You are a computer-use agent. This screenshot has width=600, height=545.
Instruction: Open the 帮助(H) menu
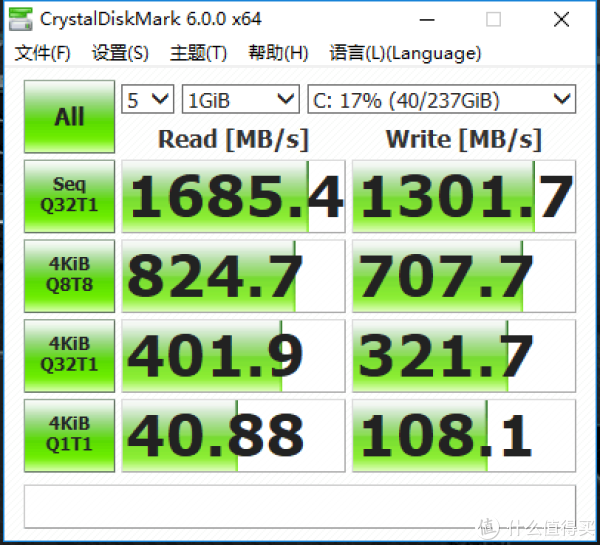click(278, 53)
